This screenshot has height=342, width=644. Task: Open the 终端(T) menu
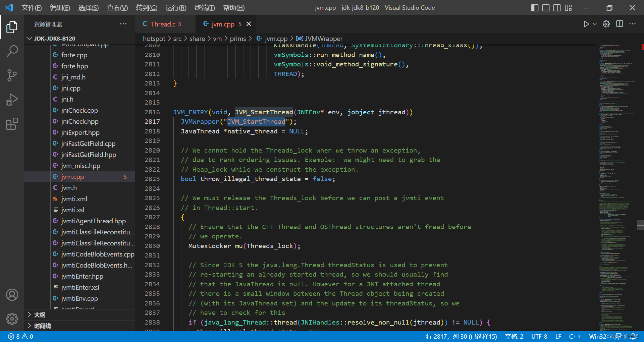[x=205, y=8]
